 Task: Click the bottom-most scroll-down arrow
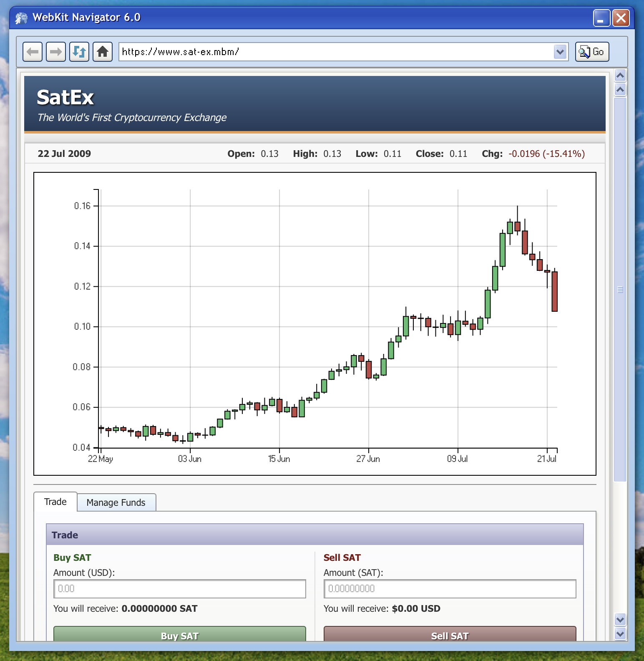tap(620, 634)
